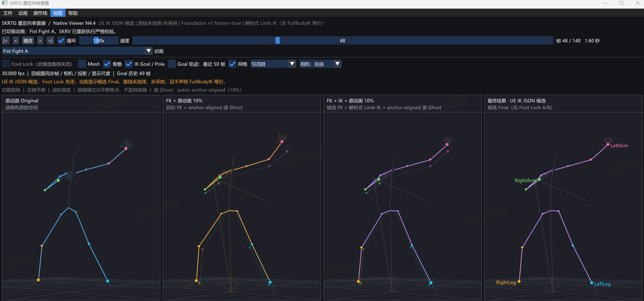644x301 pixels.
Task: Adjust the 1.00x speed slider
Action: pos(99,41)
